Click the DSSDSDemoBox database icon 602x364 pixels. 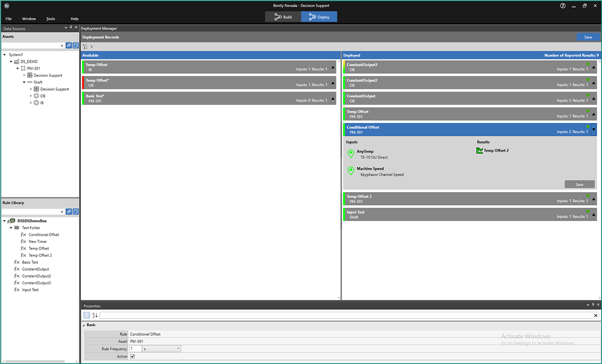click(12, 221)
